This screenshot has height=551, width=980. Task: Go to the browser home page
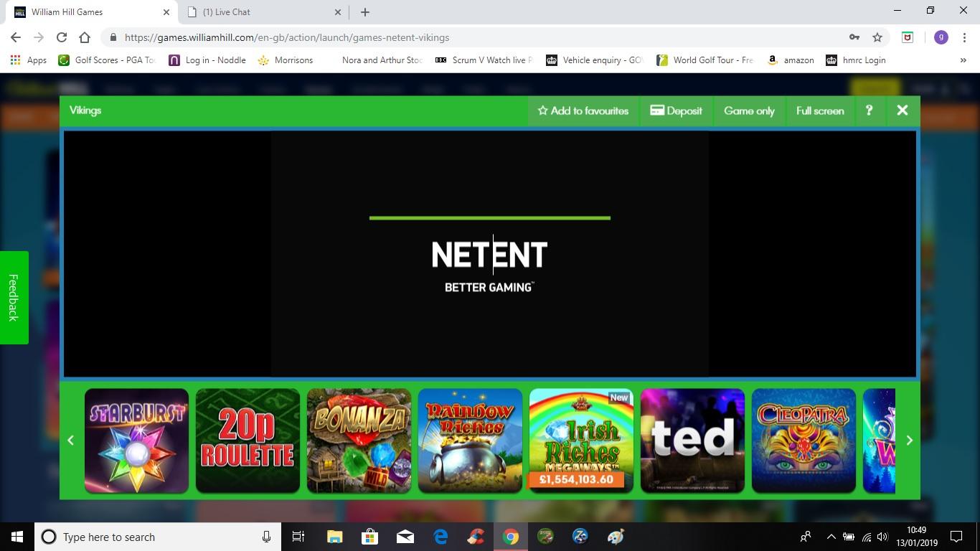tap(85, 37)
